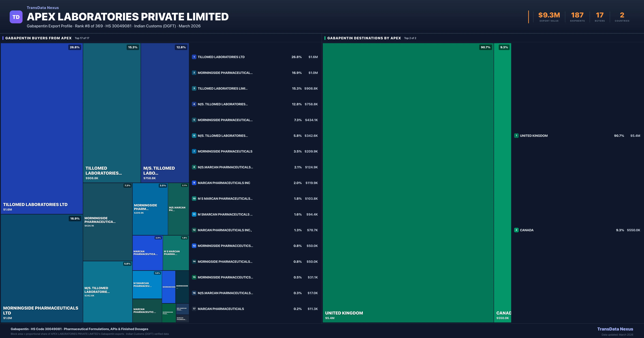The image size is (644, 338).
Task: Click rank badge 1 beside Tillomed Laboratories Ltd
Action: (x=194, y=57)
